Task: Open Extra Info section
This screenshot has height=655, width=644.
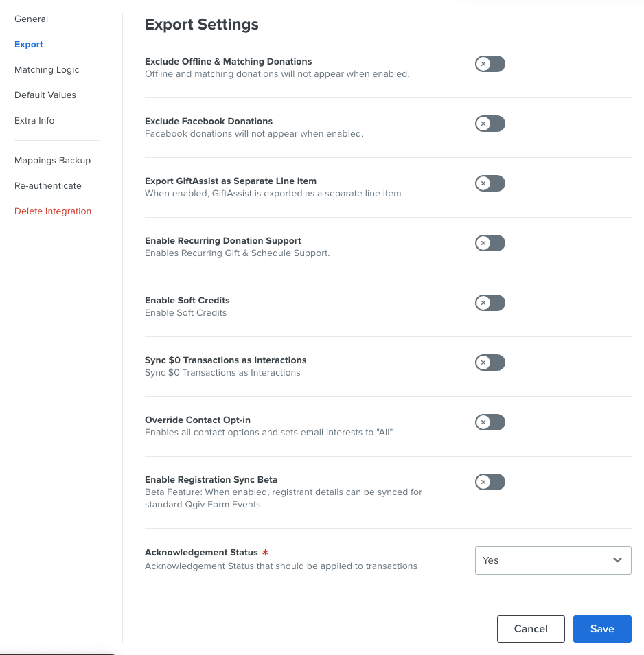Action: 34,121
